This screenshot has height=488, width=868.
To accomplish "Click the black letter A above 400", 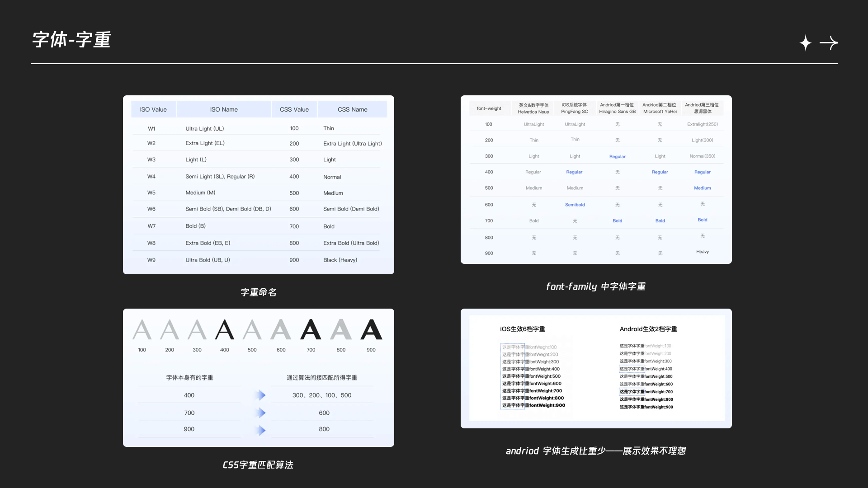I will coord(225,330).
